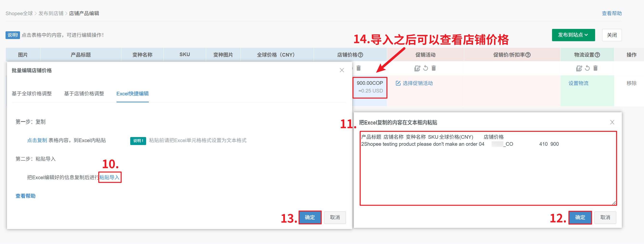Screen dimensions: 644x244
Task: Click the batch edit icon under 促销活动 column
Action: pyautogui.click(x=417, y=68)
